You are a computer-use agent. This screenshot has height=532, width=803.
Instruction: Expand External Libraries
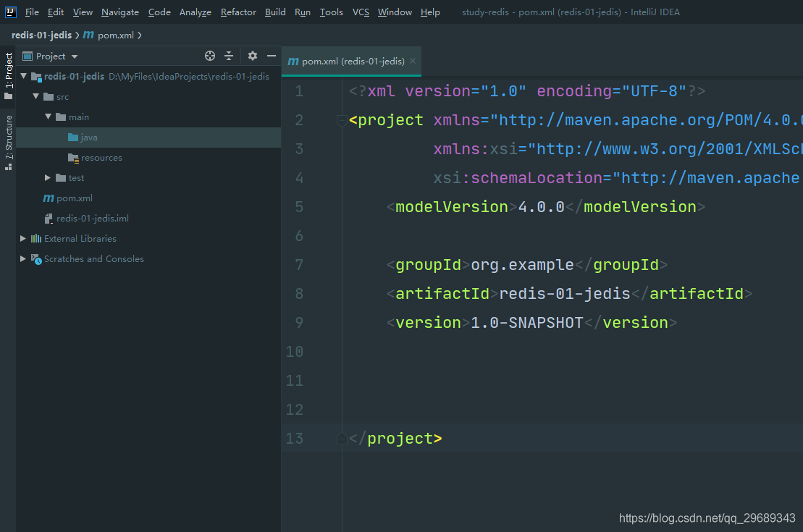(22, 238)
